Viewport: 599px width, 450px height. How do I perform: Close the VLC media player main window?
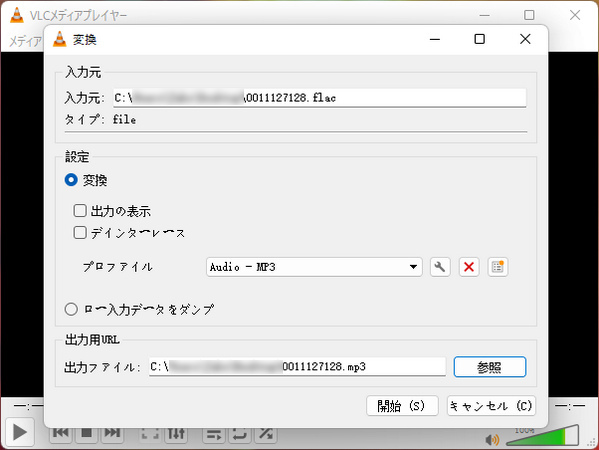click(575, 15)
